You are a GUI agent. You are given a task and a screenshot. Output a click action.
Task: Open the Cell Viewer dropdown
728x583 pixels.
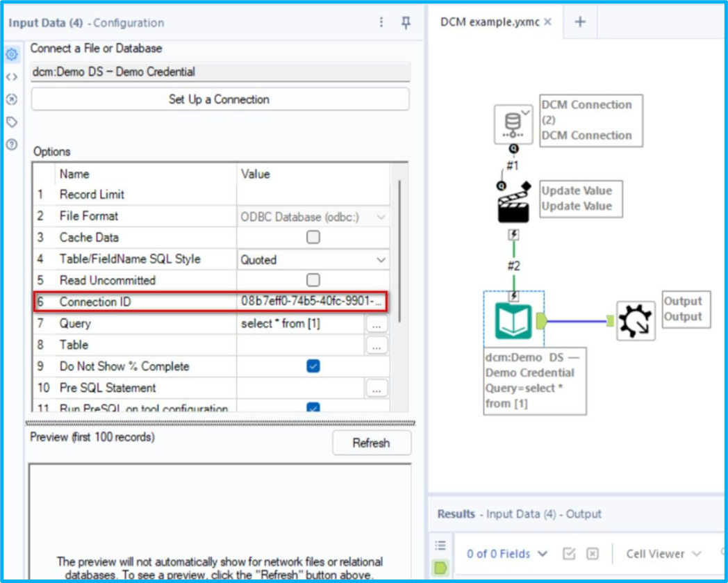(x=662, y=554)
